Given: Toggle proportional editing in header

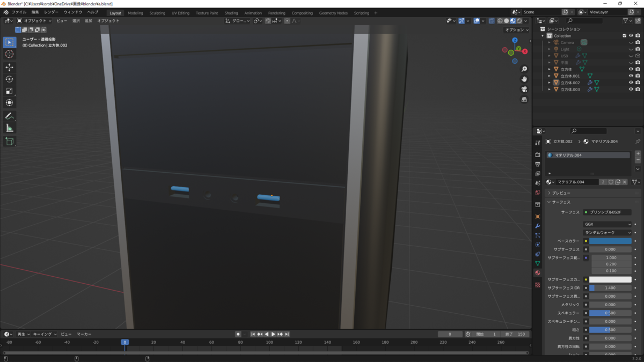Looking at the screenshot, I should point(287,21).
